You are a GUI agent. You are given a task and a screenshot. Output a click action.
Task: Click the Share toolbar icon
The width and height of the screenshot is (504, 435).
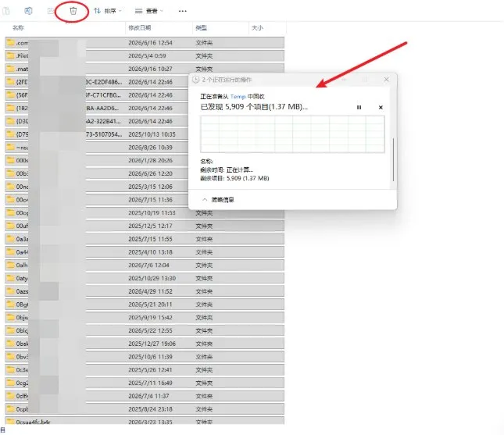pos(51,11)
